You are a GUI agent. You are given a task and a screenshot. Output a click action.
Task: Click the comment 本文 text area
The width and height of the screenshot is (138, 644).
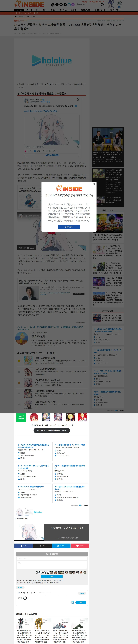coord(52,565)
